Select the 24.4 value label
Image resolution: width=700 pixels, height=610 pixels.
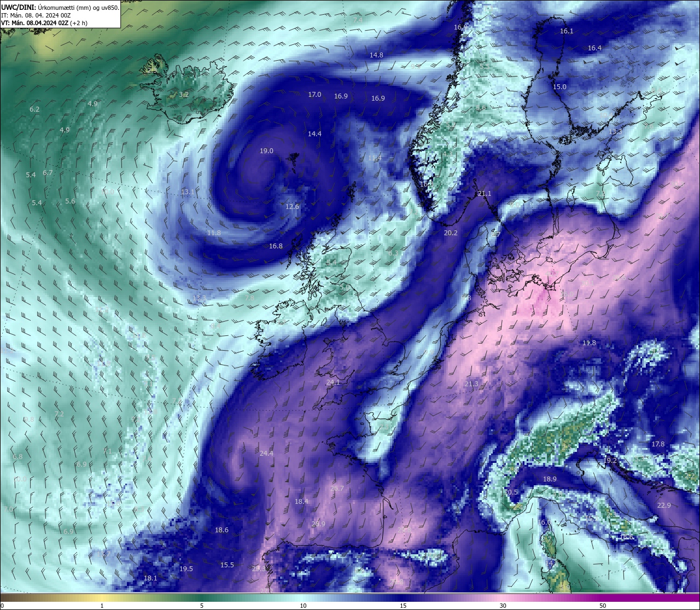266,454
